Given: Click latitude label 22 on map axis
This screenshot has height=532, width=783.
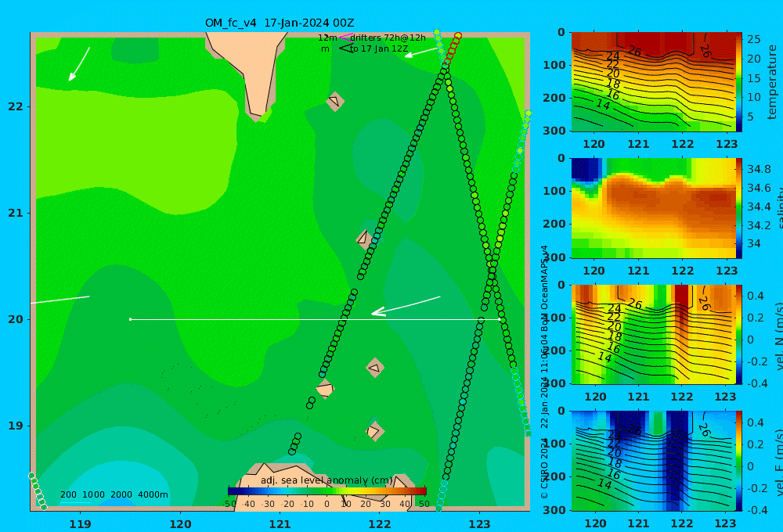Looking at the screenshot, I should tap(16, 106).
